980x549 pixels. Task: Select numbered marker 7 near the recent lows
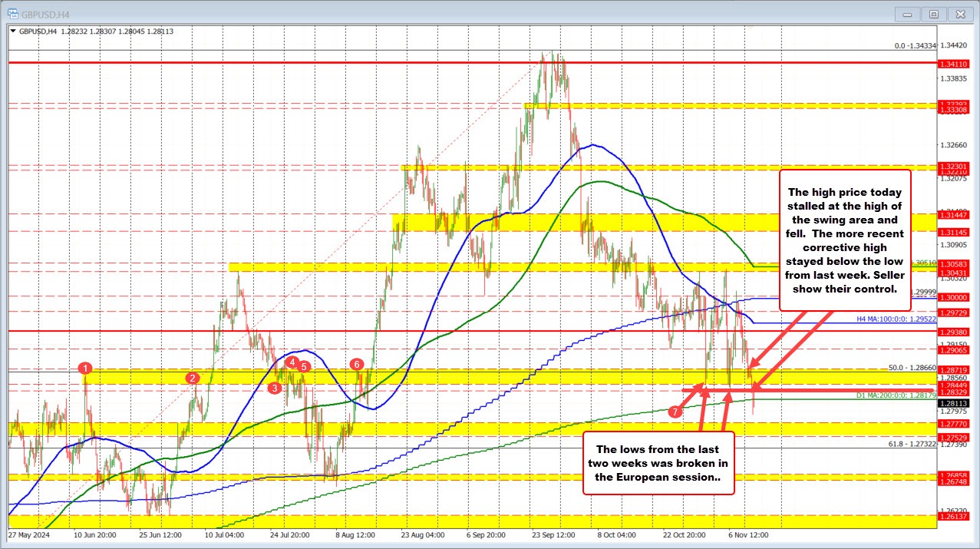click(x=676, y=412)
